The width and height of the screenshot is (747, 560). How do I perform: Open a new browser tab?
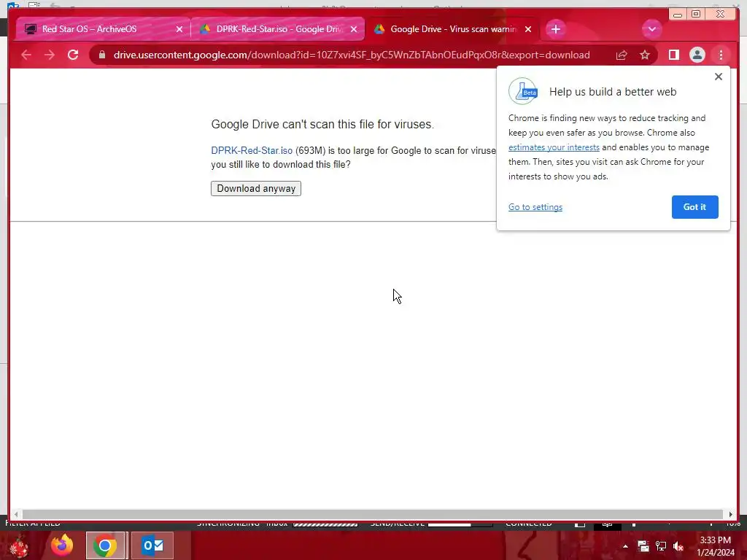[555, 29]
